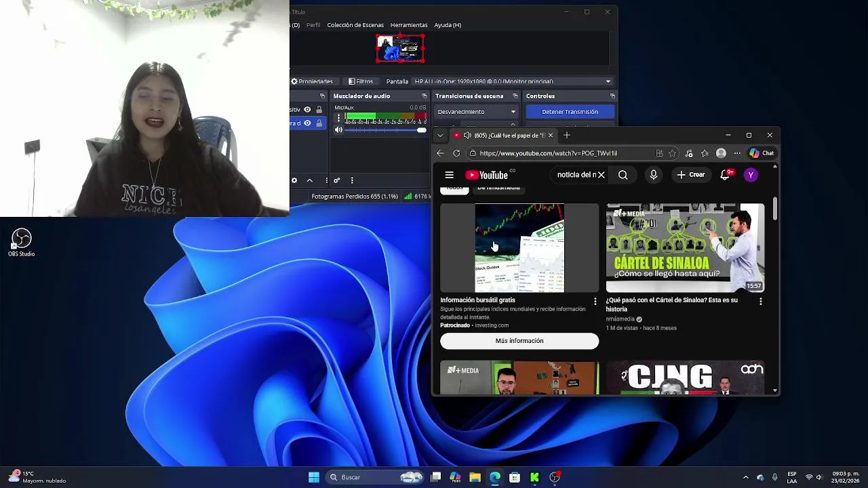Open OBS Studio desktop shortcut
Viewport: 868px width, 488px height.
pyautogui.click(x=21, y=243)
